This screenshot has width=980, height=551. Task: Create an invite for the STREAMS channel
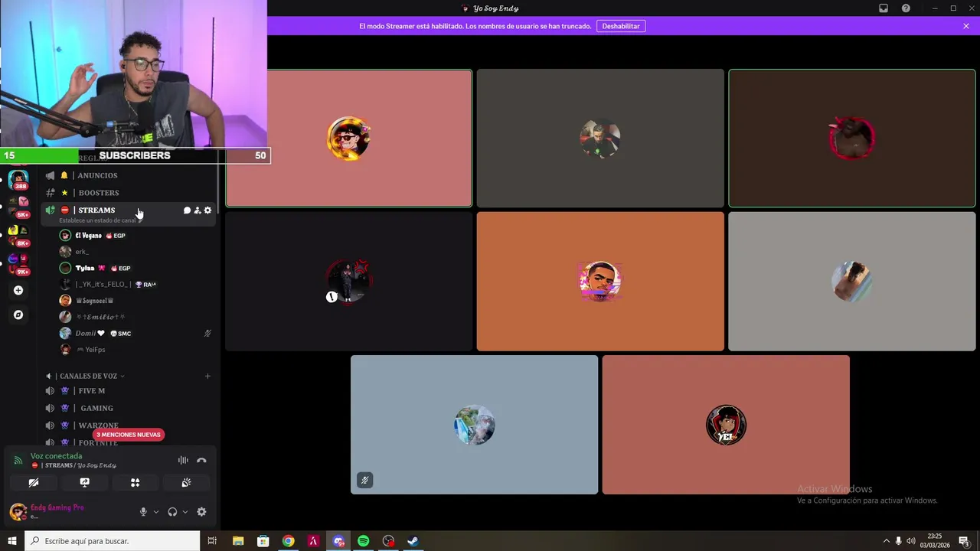pyautogui.click(x=197, y=210)
